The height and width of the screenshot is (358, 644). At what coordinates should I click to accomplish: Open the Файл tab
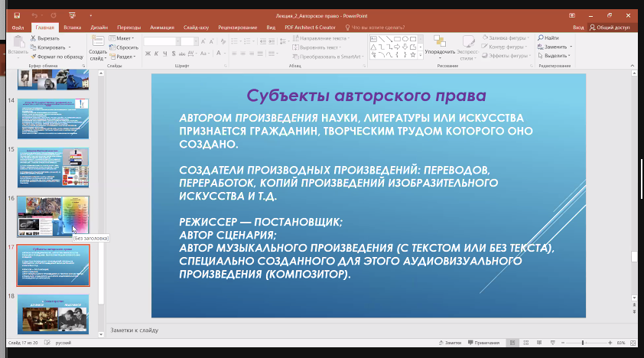pyautogui.click(x=18, y=28)
